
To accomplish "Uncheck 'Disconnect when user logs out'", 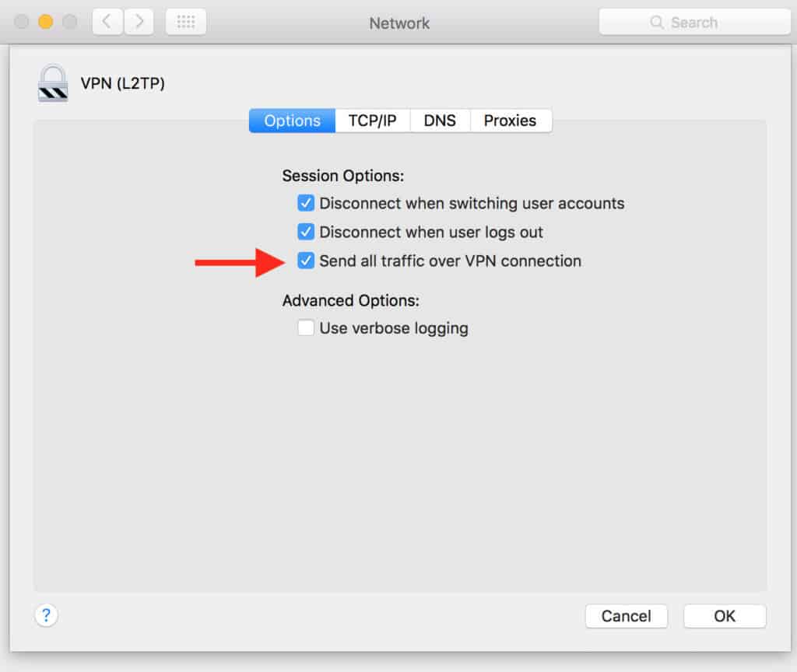I will click(x=305, y=232).
